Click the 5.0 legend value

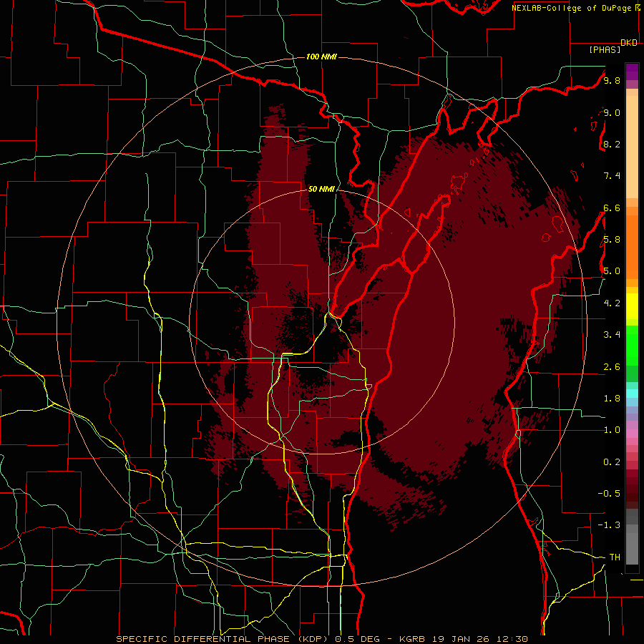tap(612, 271)
